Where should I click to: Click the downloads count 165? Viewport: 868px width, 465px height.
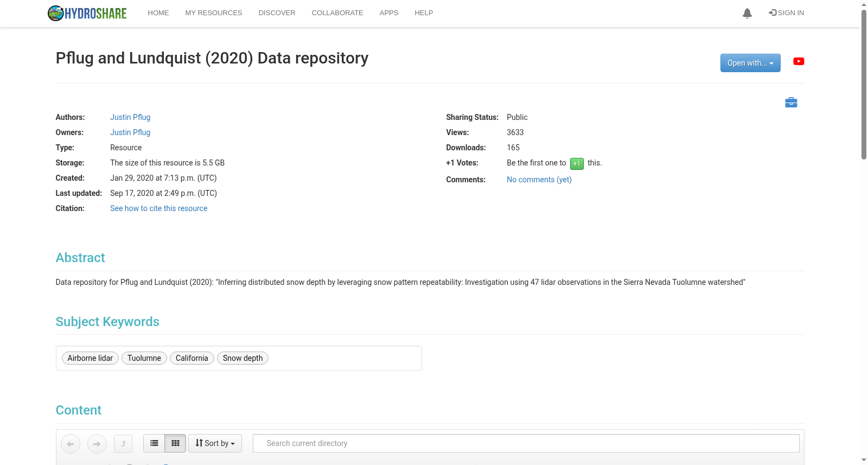click(x=513, y=148)
